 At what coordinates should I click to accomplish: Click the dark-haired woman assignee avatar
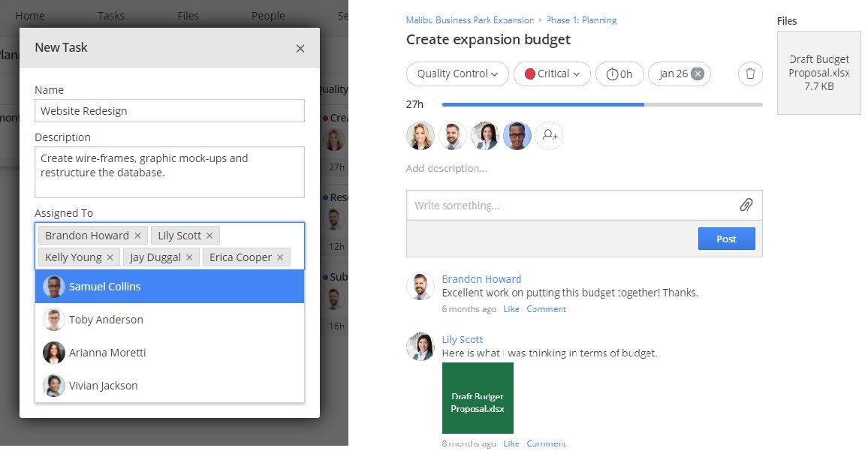(x=485, y=136)
